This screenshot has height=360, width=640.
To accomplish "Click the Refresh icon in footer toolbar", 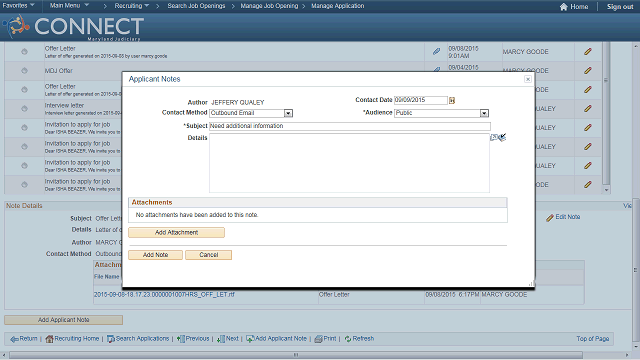I will [x=348, y=339].
